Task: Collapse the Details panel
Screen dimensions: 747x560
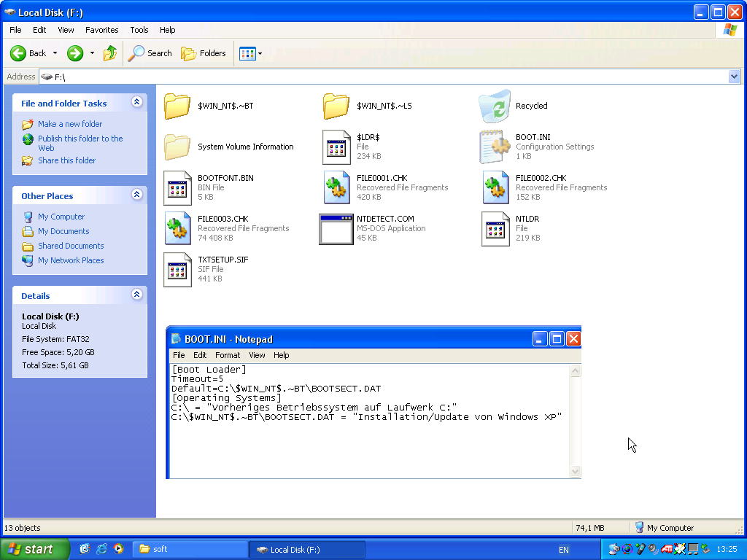Action: pyautogui.click(x=136, y=295)
